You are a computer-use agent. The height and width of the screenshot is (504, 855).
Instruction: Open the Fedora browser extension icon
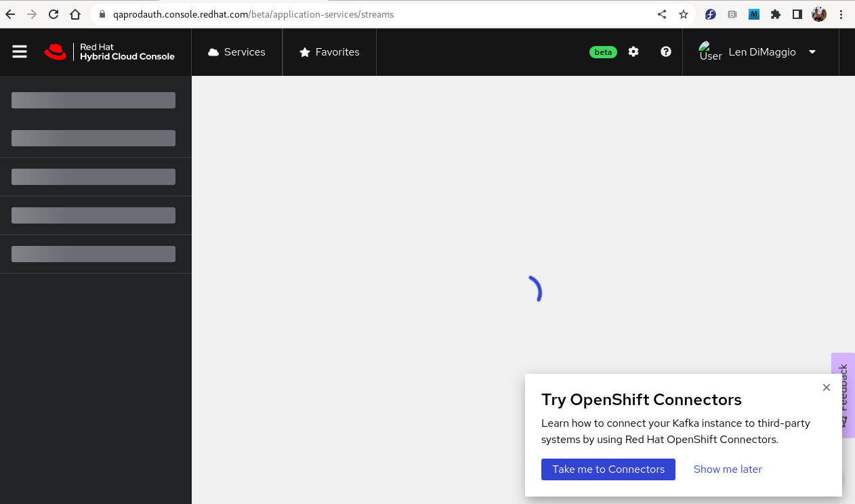(711, 14)
